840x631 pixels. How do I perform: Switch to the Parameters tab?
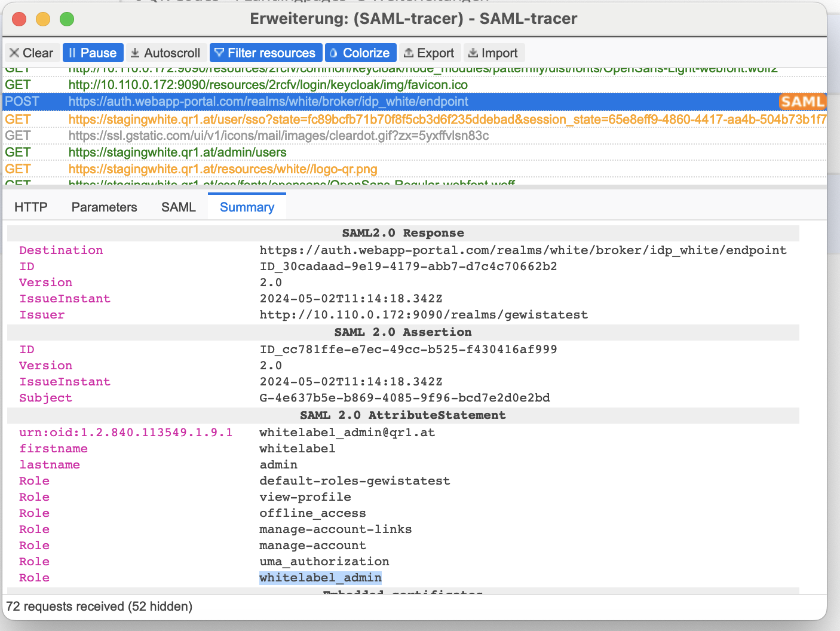click(104, 207)
